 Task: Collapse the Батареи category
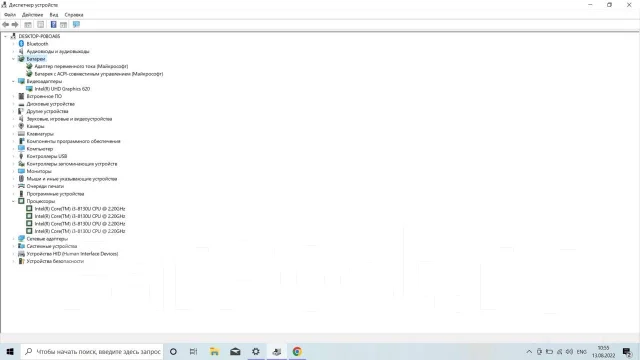click(13, 59)
